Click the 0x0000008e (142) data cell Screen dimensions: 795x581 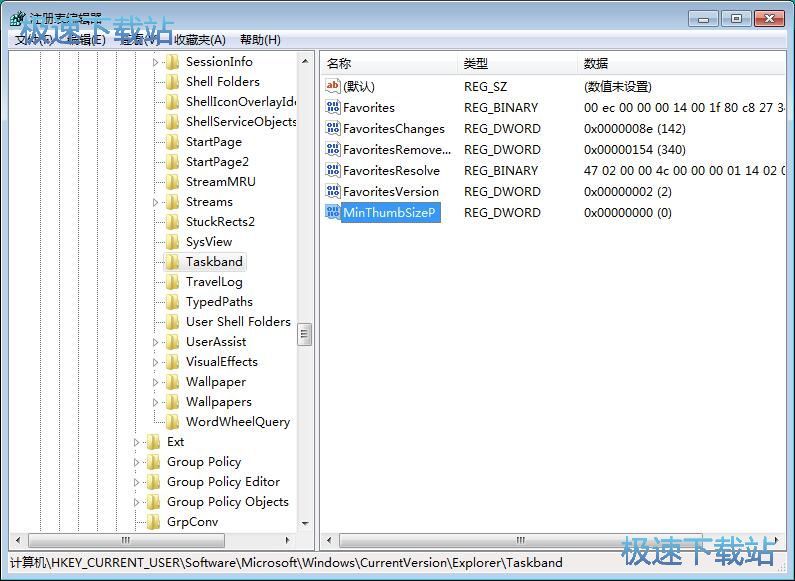pos(634,129)
